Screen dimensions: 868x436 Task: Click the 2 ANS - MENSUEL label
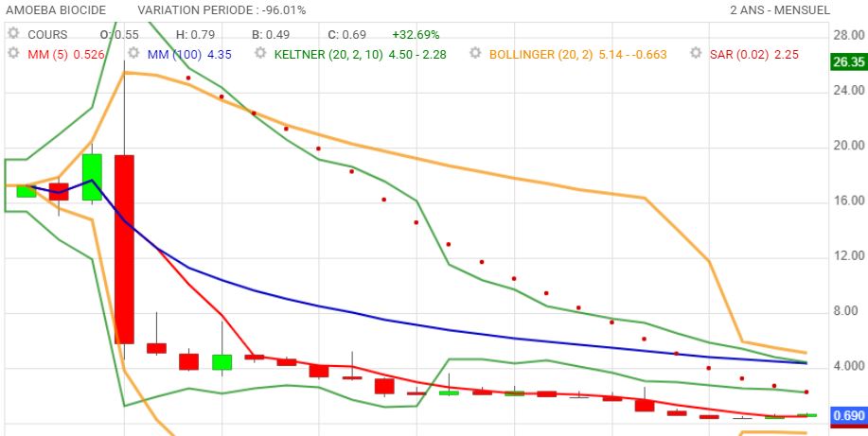click(x=780, y=10)
